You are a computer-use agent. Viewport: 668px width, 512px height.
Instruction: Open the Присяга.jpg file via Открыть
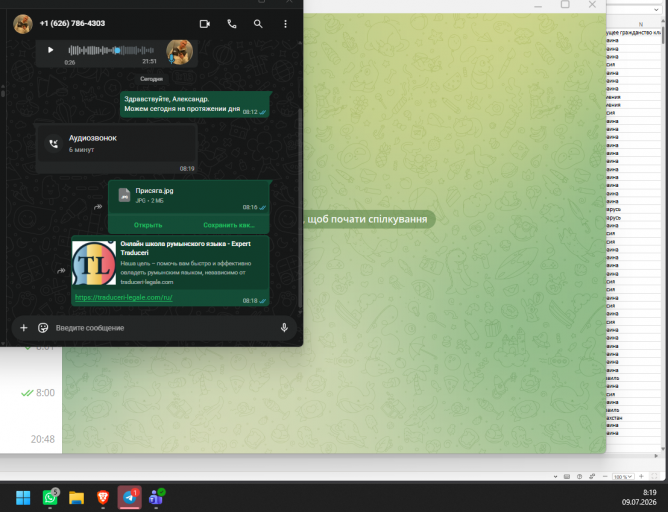point(148,225)
